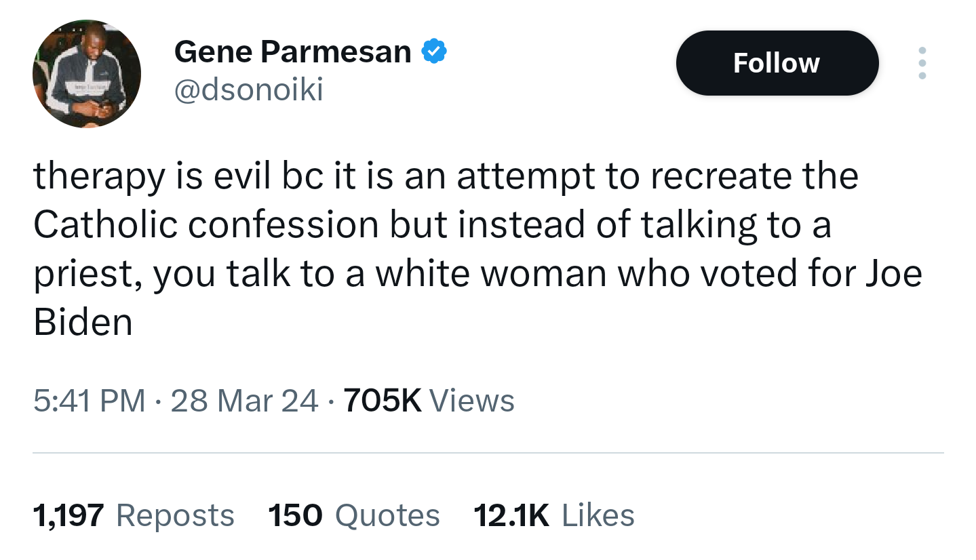Open the 150 quote count
976x560 pixels.
(x=295, y=515)
